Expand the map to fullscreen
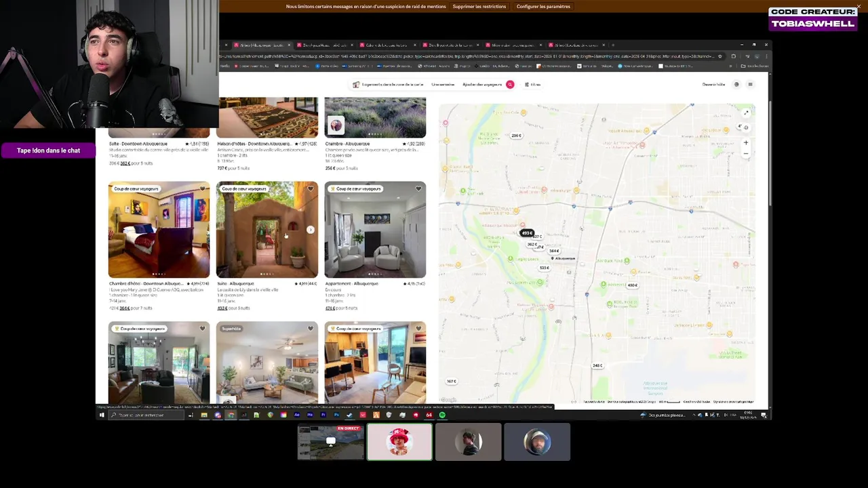Viewport: 868px width, 488px height. [746, 113]
